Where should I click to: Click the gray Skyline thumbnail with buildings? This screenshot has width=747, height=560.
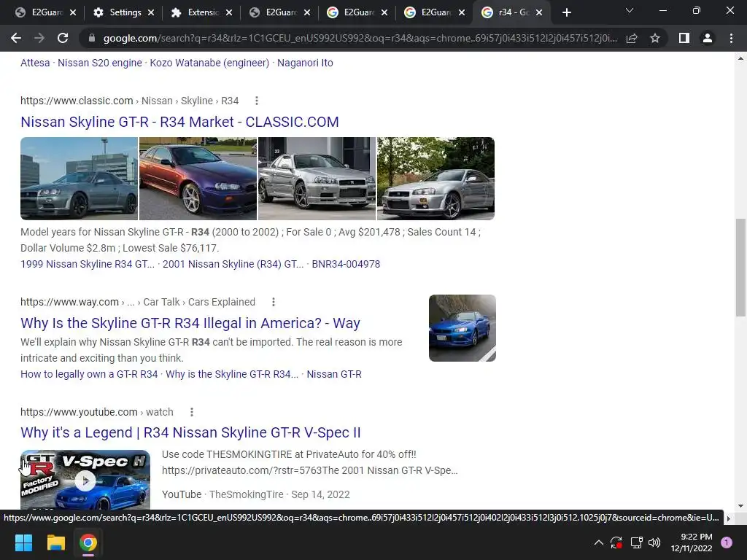pyautogui.click(x=79, y=179)
